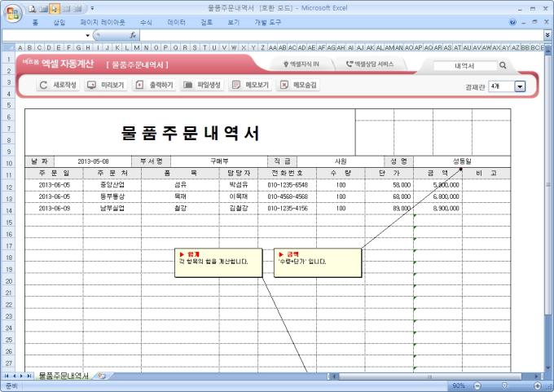This screenshot has height=392, width=554.
Task: Click the 새로작성 button
Action: pos(58,85)
